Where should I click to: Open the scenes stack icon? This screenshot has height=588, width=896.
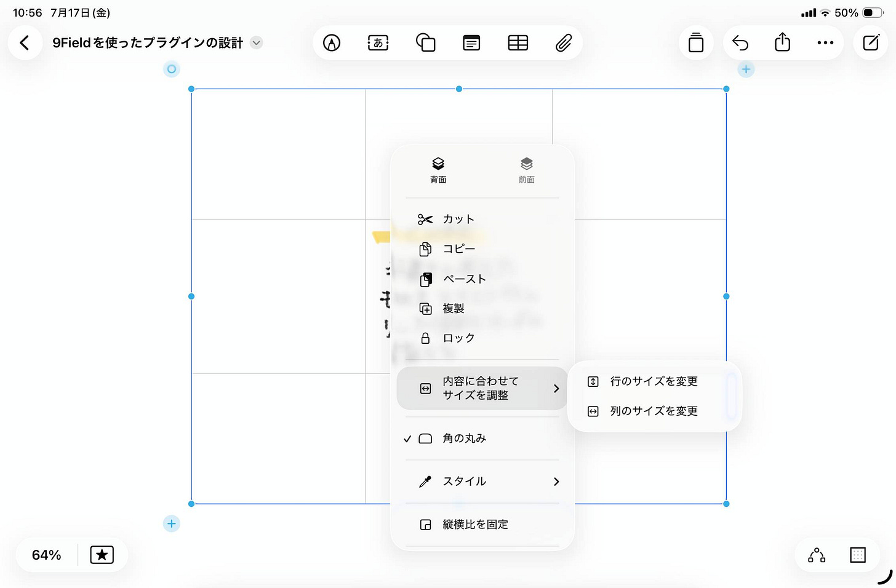click(696, 43)
